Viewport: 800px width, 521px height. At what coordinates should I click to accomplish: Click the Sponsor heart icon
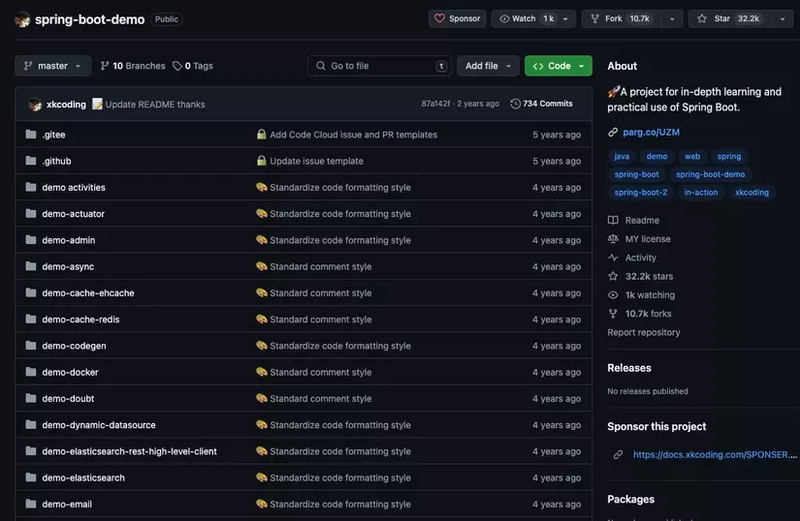point(439,18)
